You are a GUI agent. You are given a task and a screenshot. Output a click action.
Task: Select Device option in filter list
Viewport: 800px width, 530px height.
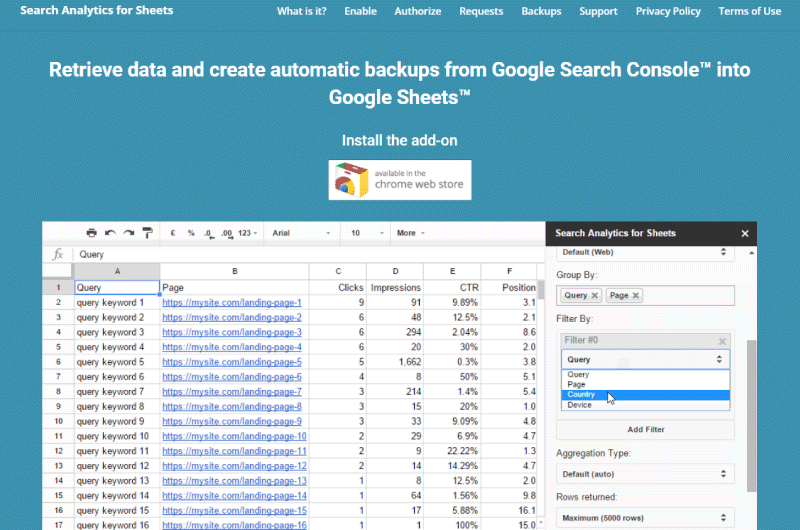point(645,405)
